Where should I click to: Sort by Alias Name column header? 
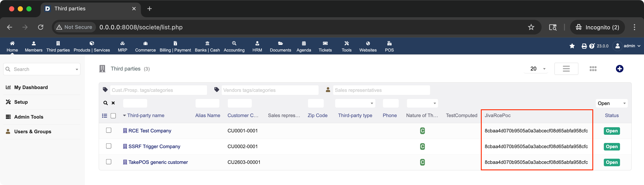[x=207, y=115]
